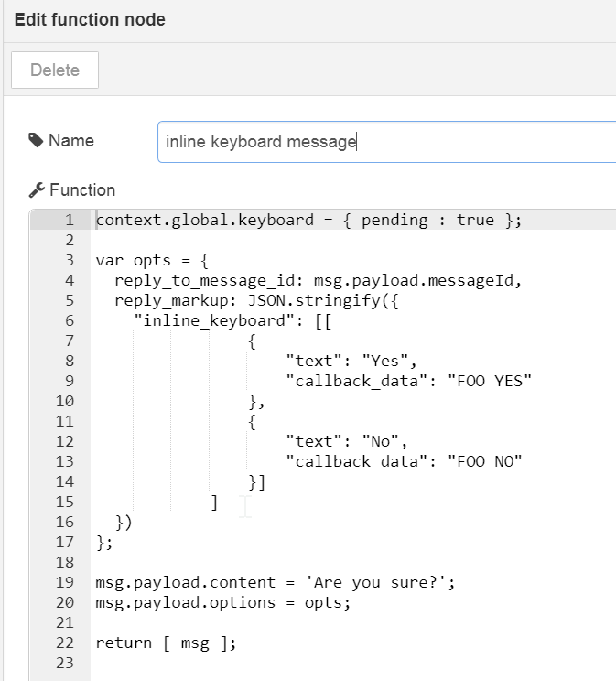Viewport: 616px width, 681px height.
Task: Click the "inline_keyboard" key in code
Action: 209,320
